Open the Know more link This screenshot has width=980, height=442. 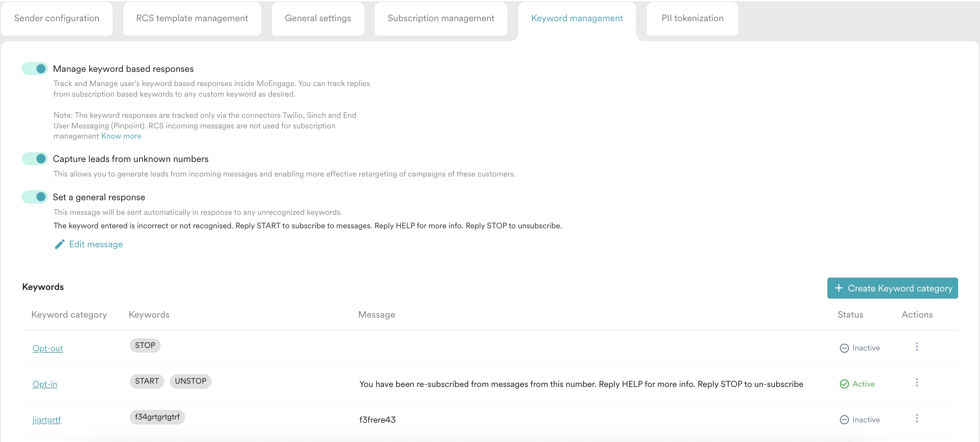121,136
